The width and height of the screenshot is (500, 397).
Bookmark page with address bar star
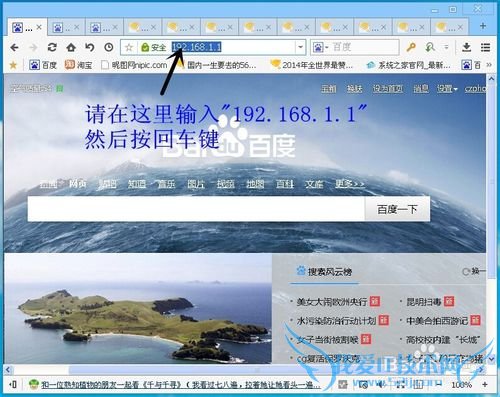click(129, 48)
